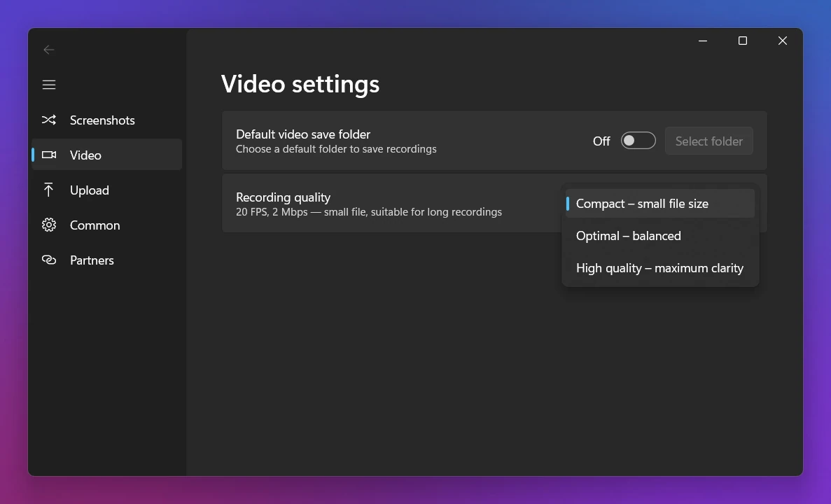This screenshot has height=504, width=831.
Task: Click the Upload arrow icon
Action: [49, 190]
